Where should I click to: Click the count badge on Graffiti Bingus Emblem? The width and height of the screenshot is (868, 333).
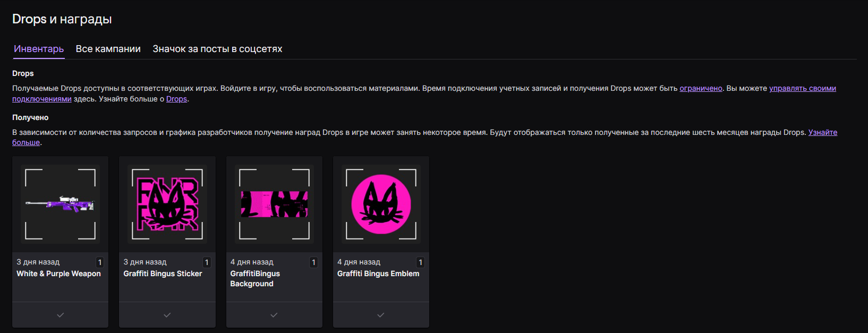[420, 262]
